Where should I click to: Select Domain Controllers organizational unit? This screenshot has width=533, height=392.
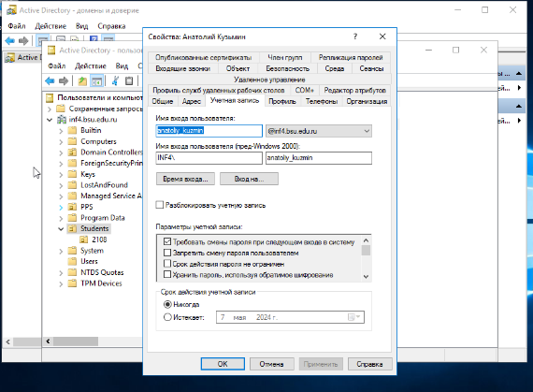pyautogui.click(x=111, y=152)
